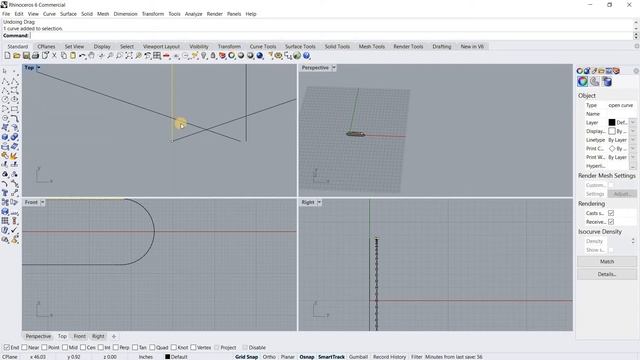Viewport: 640px width, 360px height.
Task: Switch to the Curve Tools toolbar tab
Action: coord(263,47)
